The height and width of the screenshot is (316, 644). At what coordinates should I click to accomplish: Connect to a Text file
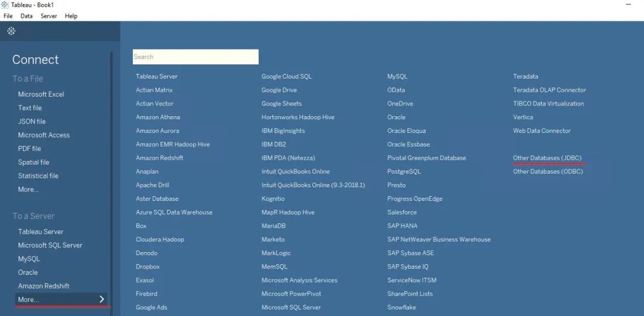[30, 108]
